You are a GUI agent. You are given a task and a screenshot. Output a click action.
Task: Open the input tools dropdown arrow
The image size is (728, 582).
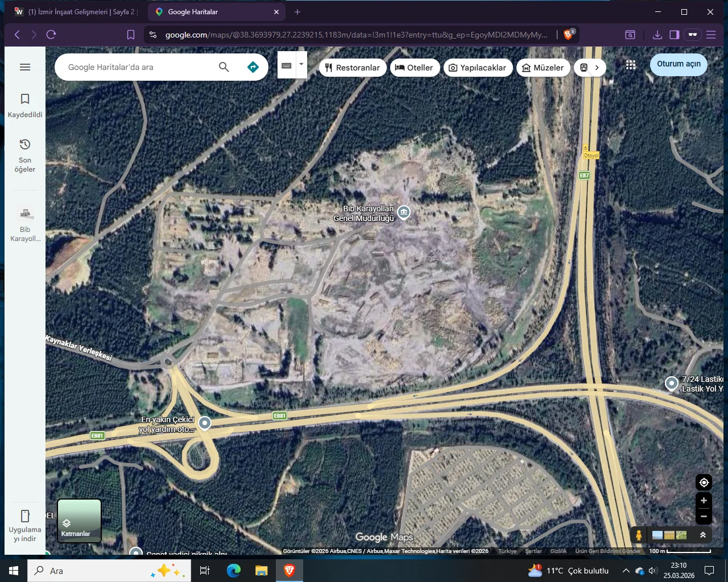301,65
